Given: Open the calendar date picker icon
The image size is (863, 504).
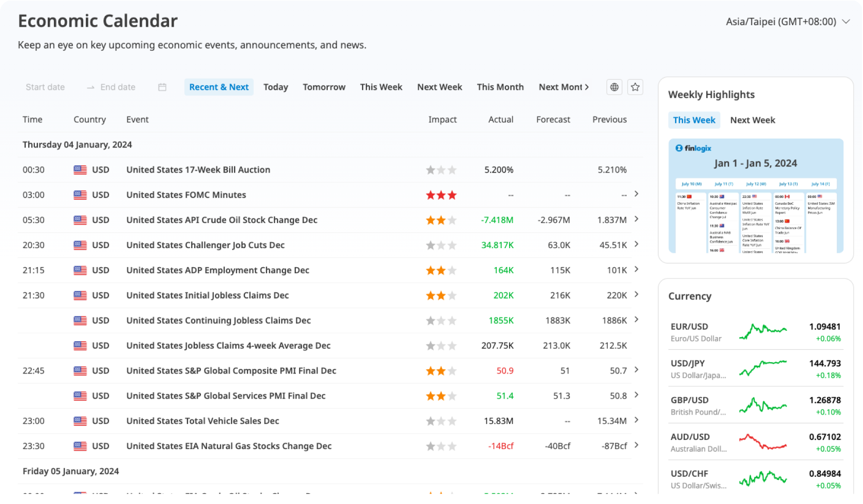Looking at the screenshot, I should click(x=162, y=87).
